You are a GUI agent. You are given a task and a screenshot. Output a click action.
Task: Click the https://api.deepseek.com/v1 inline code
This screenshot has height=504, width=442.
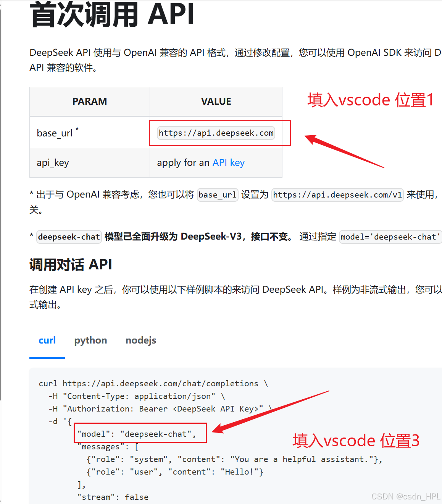pos(337,195)
